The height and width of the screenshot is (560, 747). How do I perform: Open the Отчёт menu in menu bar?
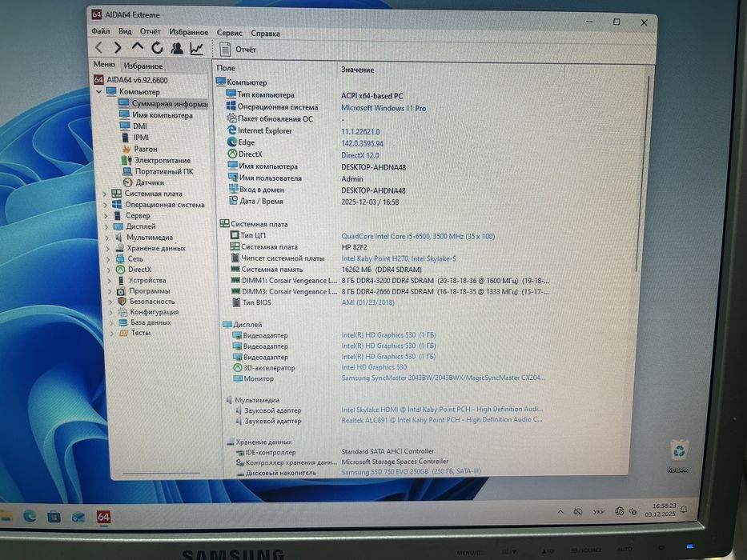150,31
